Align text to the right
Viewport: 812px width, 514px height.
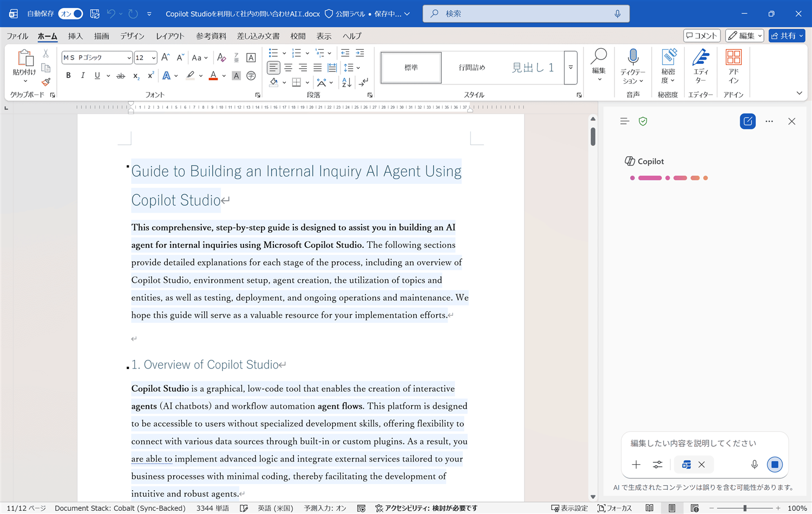(x=303, y=68)
